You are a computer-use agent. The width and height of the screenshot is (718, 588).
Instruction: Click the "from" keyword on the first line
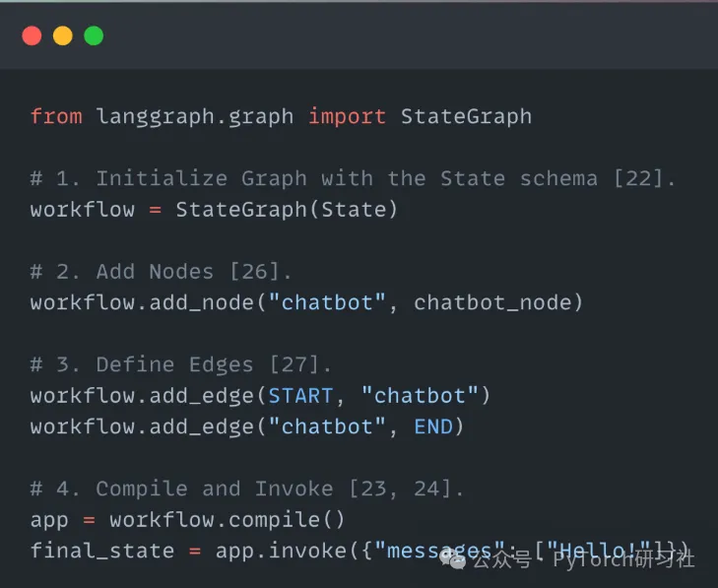(56, 116)
